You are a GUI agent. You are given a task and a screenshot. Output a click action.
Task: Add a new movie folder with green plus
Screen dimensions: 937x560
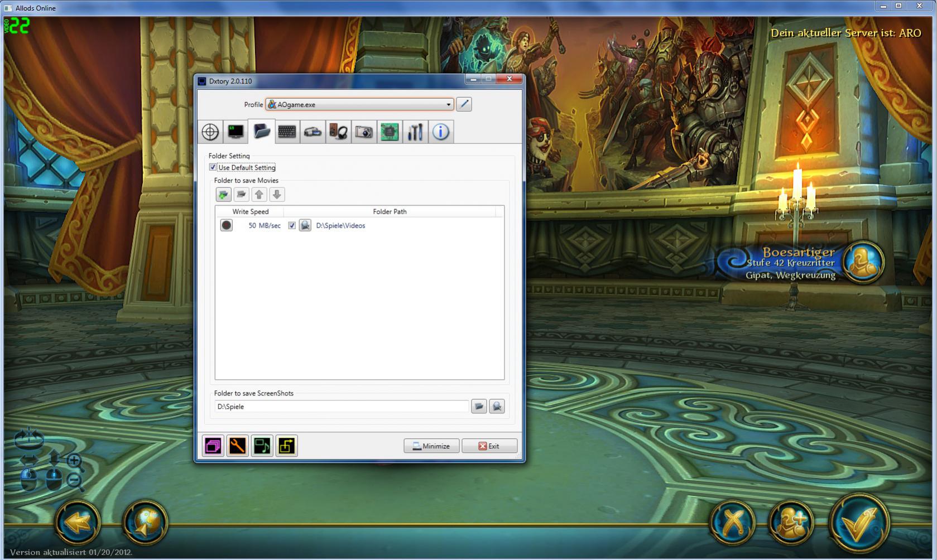click(x=223, y=195)
